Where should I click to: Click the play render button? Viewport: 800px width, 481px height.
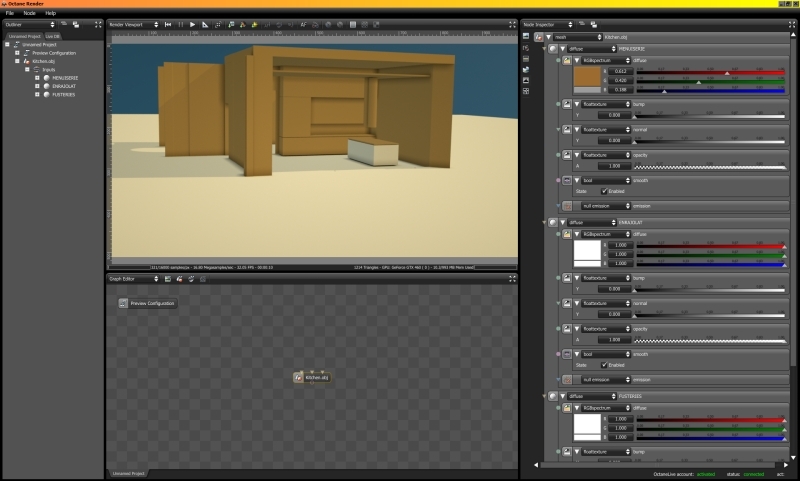coord(192,24)
